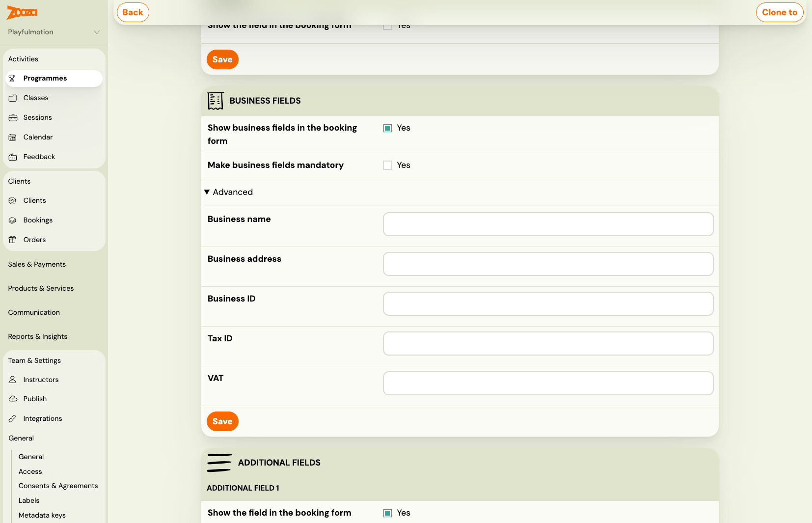Expand Products & Services section

coord(41,288)
